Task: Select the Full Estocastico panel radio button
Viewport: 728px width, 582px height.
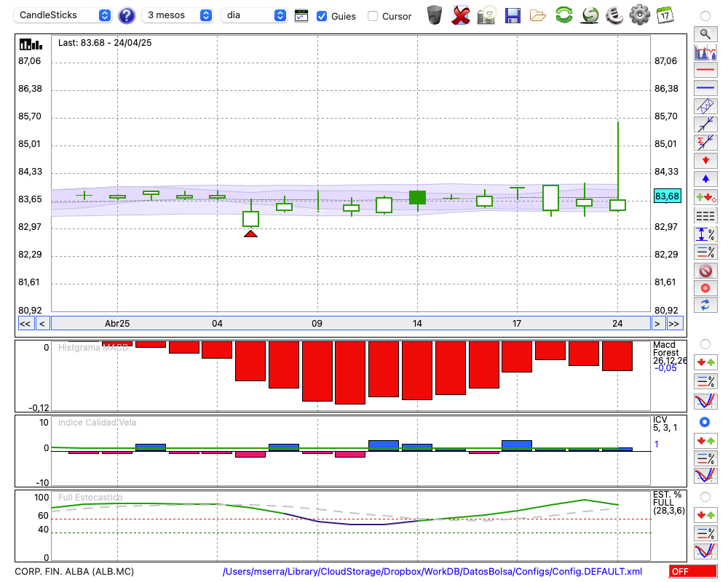Action: pos(705,497)
